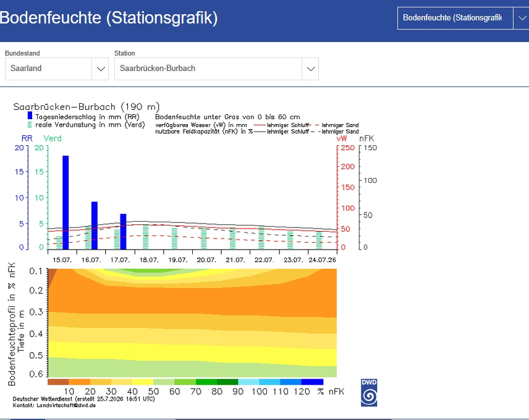This screenshot has height=420, width=529.
Task: Click the blue precipitation bar on 17.07.
Action: click(x=123, y=232)
